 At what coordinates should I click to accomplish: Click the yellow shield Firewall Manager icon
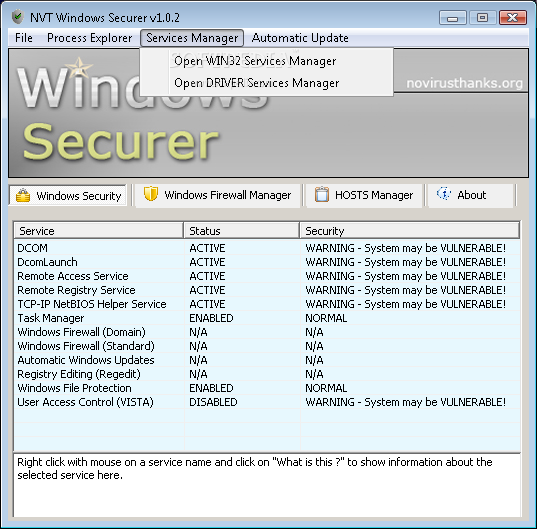point(151,194)
